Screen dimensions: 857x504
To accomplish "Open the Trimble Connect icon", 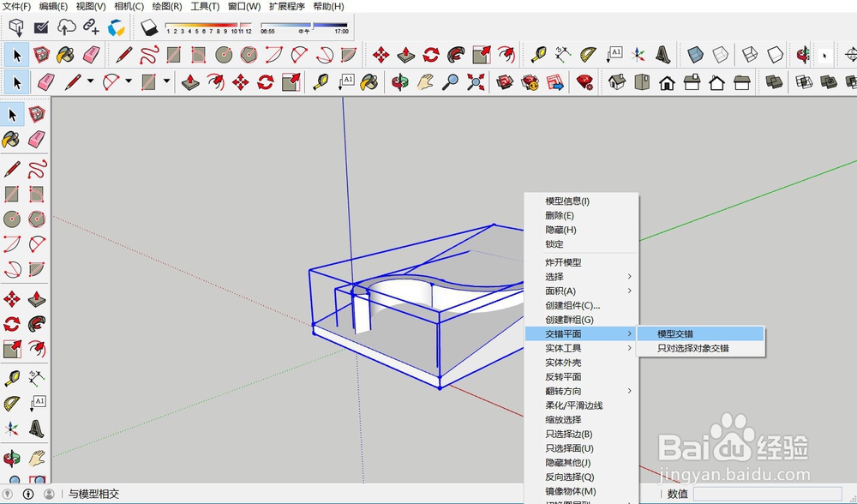I will [116, 27].
